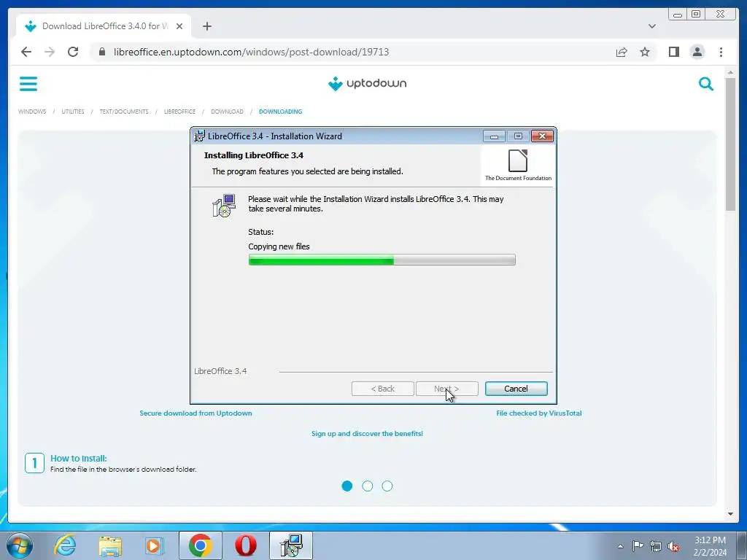
Task: Click 'Copying new files' status text
Action: point(279,246)
